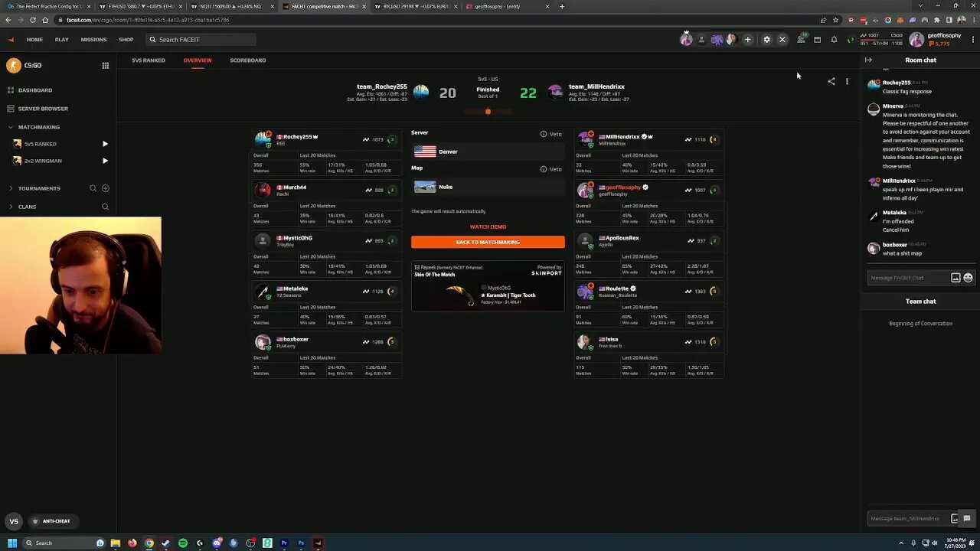Switch to the Scoreboard tab
Viewport: 980px width, 551px height.
pos(248,60)
